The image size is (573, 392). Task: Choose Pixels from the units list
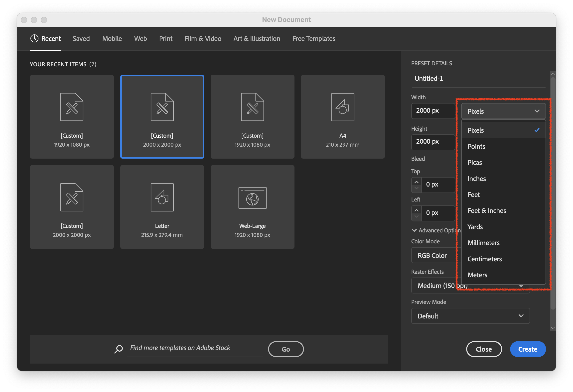(503, 130)
